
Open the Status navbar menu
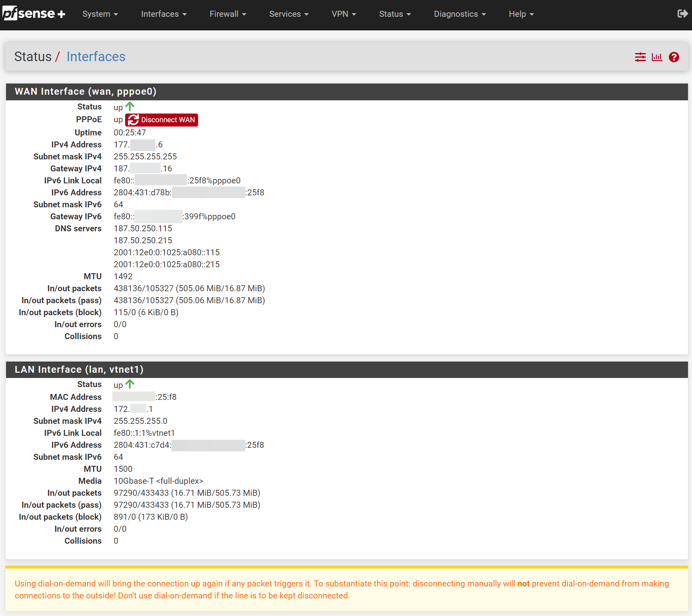[395, 14]
